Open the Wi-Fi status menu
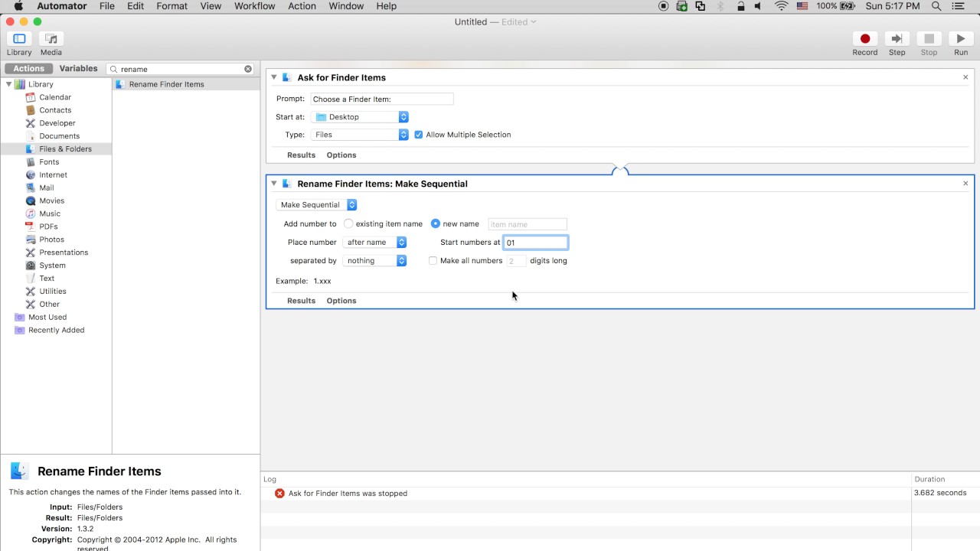 781,6
